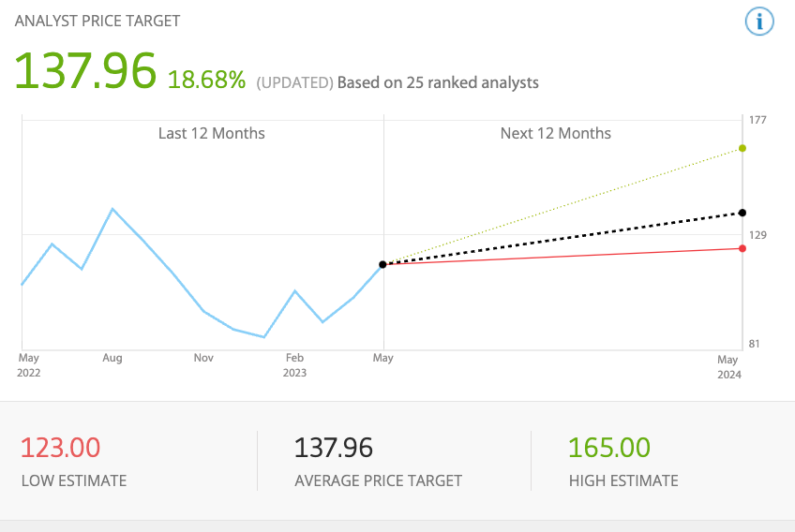Click the (UPDATED) label

tap(294, 82)
